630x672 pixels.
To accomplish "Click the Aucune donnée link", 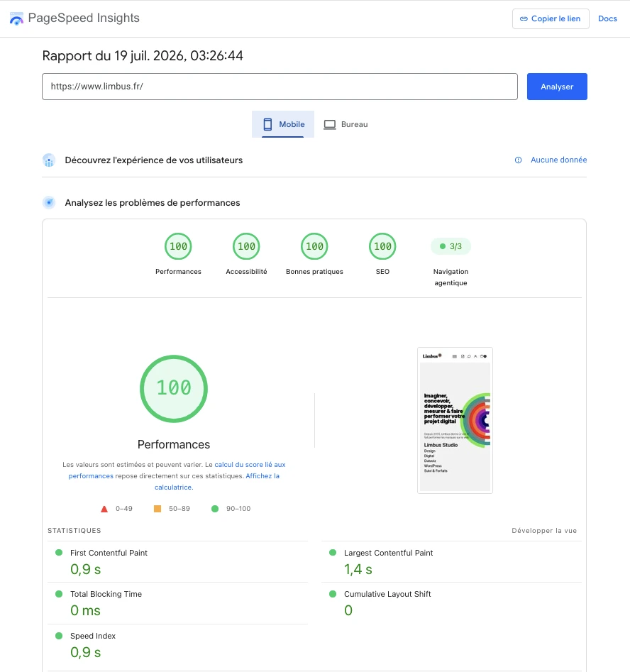I will [558, 160].
